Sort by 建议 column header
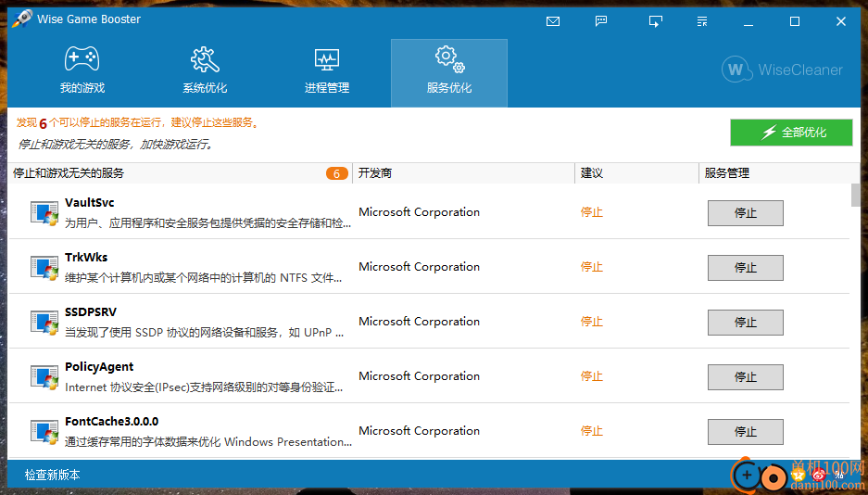The image size is (868, 495). (636, 173)
